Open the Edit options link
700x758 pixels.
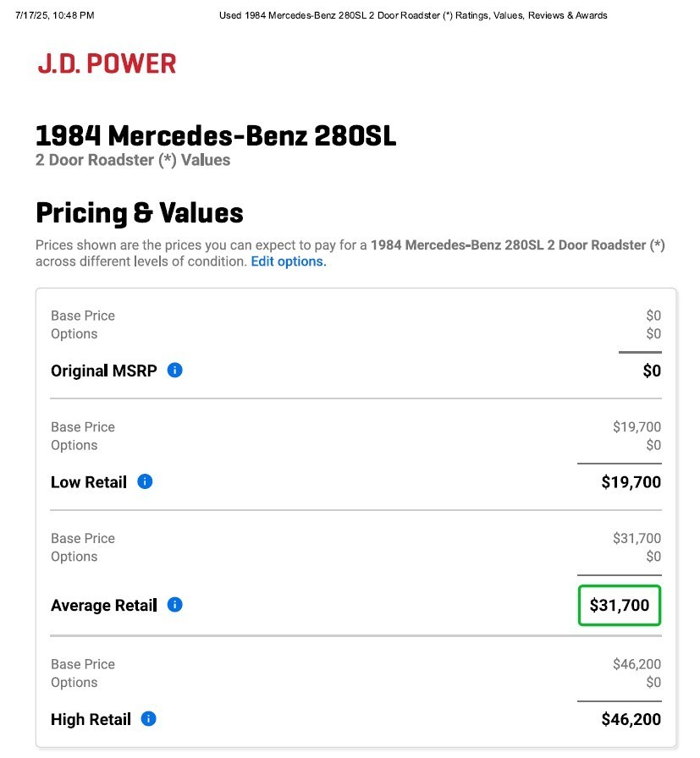[289, 261]
